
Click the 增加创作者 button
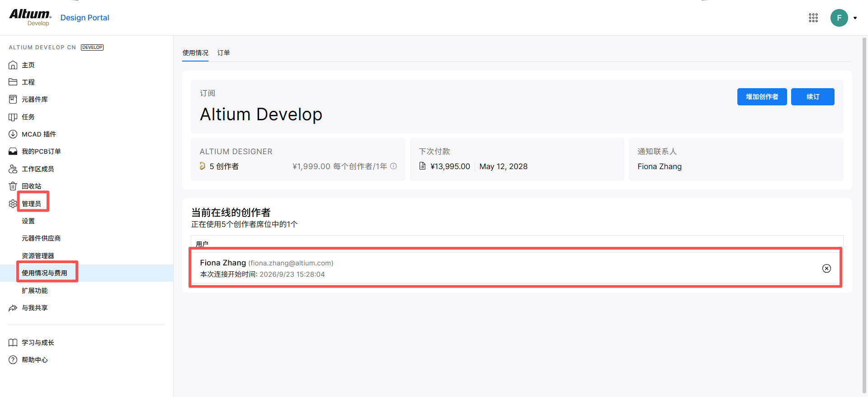click(762, 97)
